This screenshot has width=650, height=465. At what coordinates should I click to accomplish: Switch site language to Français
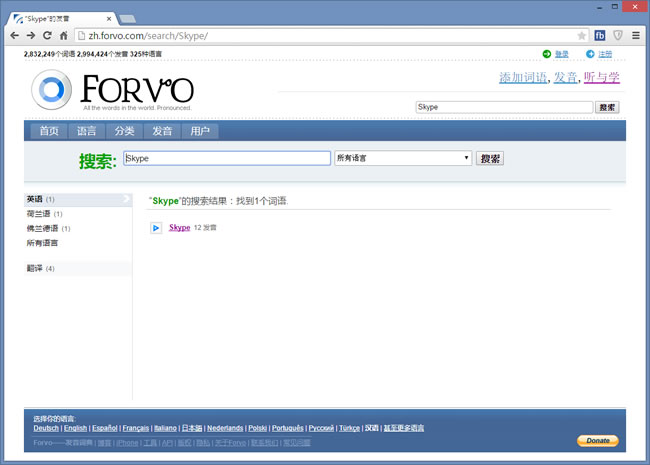coord(136,428)
